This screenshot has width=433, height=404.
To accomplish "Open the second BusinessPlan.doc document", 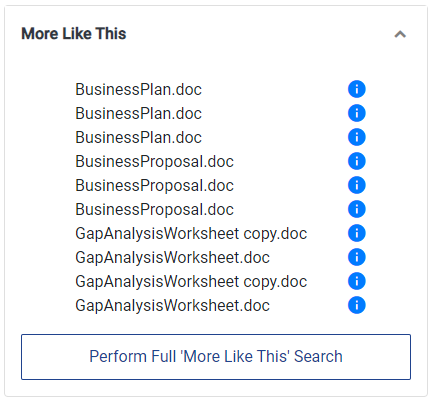I will (138, 114).
